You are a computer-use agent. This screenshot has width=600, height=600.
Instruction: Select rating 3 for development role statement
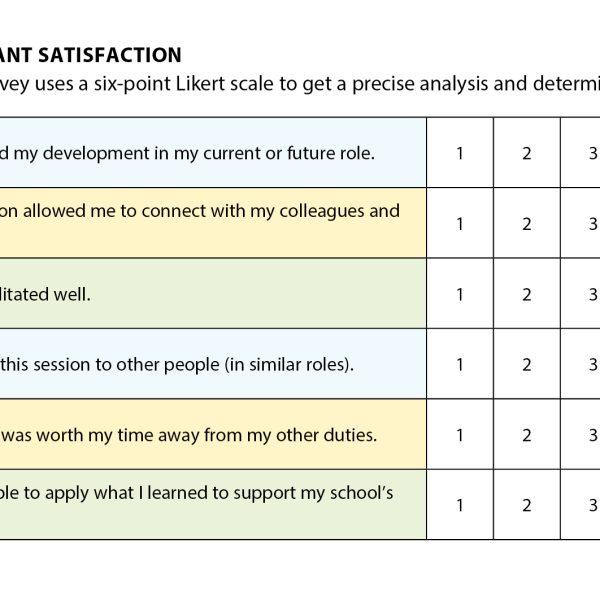click(x=580, y=153)
